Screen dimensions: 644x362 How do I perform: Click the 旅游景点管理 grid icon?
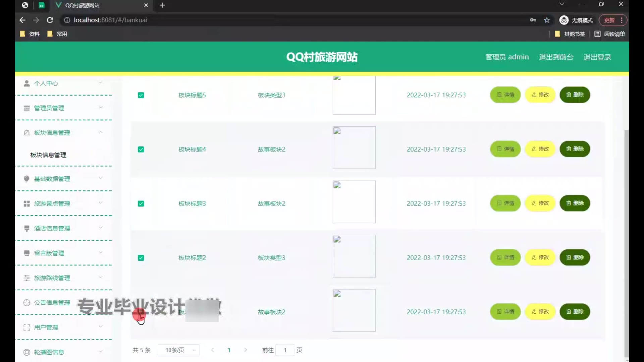[x=27, y=204]
